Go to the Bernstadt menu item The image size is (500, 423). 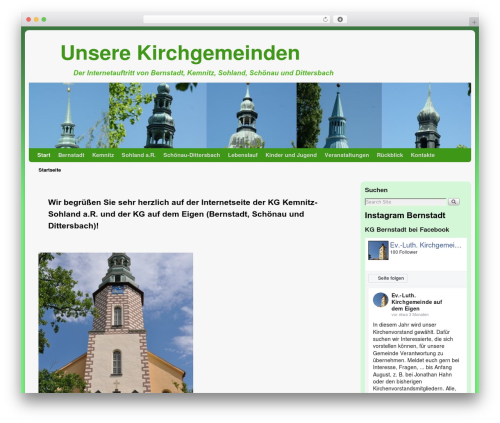click(71, 155)
